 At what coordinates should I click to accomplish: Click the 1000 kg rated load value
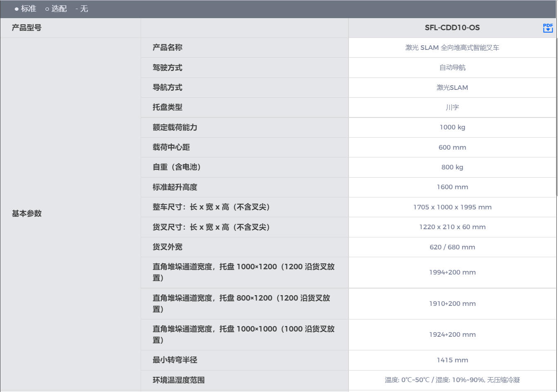pyautogui.click(x=452, y=127)
